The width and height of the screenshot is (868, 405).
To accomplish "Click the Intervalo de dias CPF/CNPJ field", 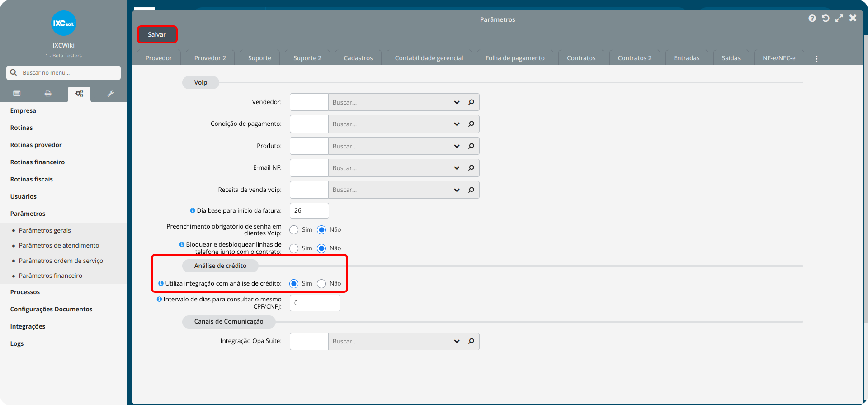I will (315, 303).
